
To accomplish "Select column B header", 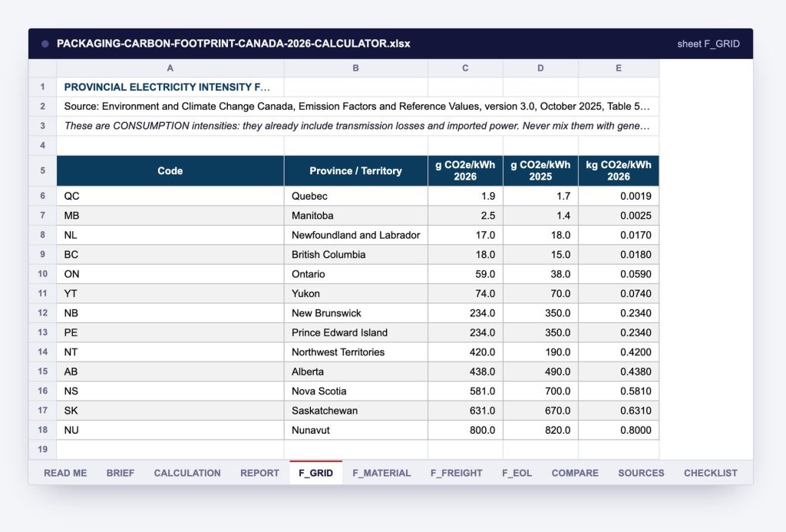I will 356,68.
